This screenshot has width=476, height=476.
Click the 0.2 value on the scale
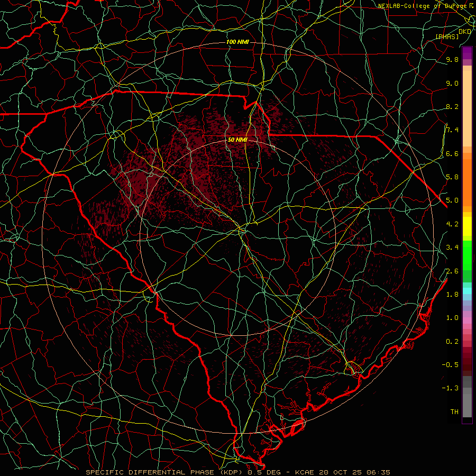[452, 341]
